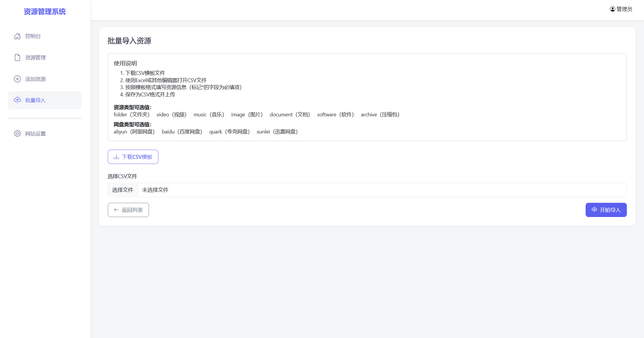644x338 pixels.
Task: Click 选择文件 to choose a CSV
Action: pos(123,190)
